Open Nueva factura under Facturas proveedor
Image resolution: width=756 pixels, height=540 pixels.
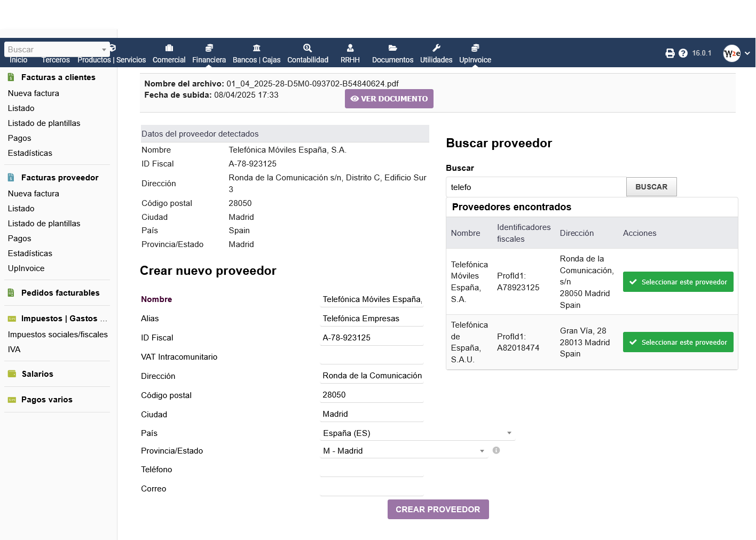point(34,193)
